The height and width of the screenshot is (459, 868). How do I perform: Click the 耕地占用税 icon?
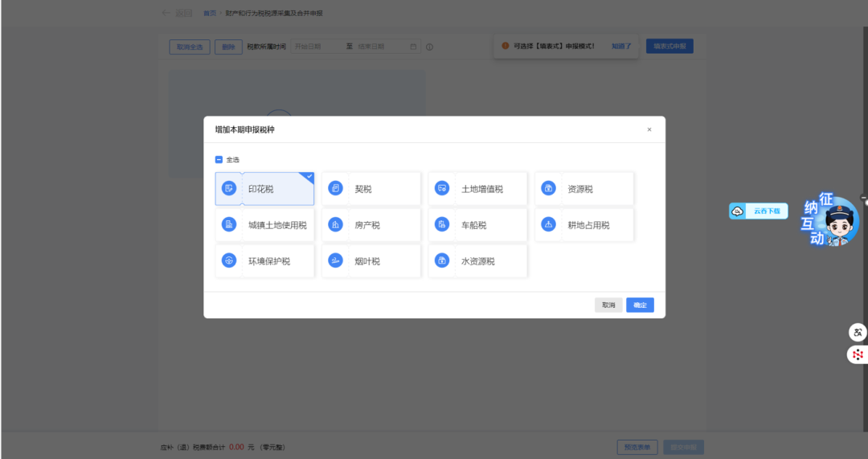click(x=548, y=224)
